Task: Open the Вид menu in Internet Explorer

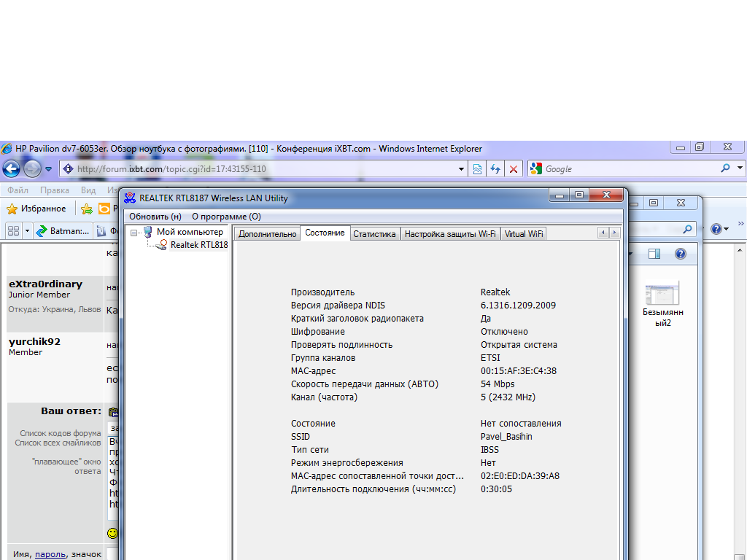Action: click(88, 190)
